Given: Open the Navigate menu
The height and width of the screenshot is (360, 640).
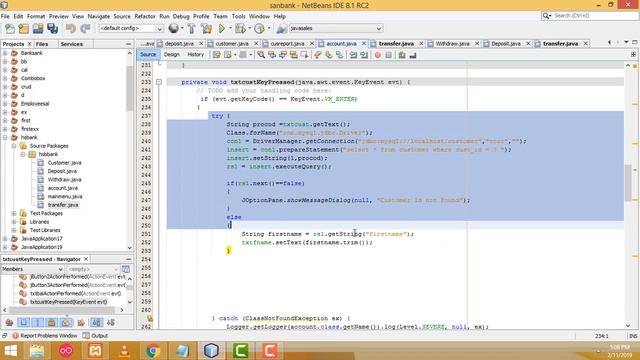Looking at the screenshot, I should [x=99, y=16].
